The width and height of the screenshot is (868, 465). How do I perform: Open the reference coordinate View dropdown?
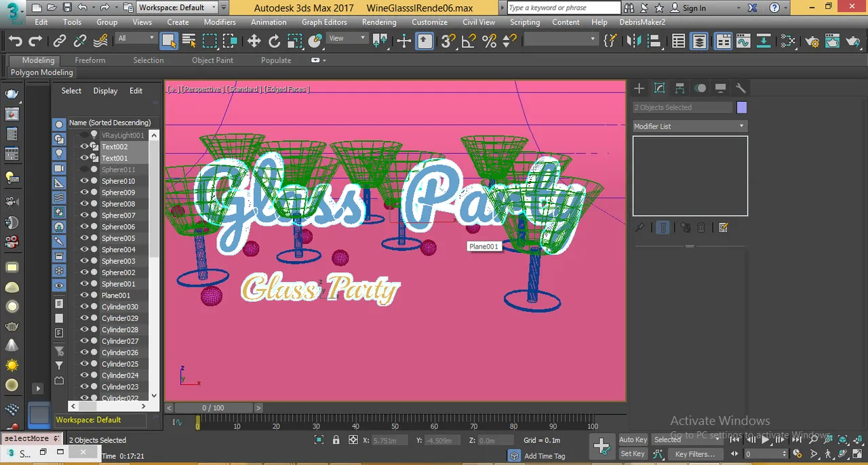[347, 39]
